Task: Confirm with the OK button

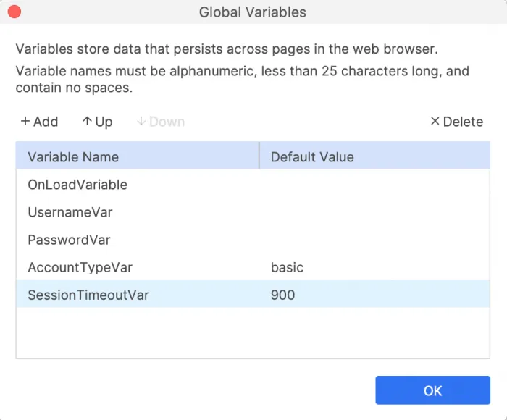Action: (x=432, y=390)
